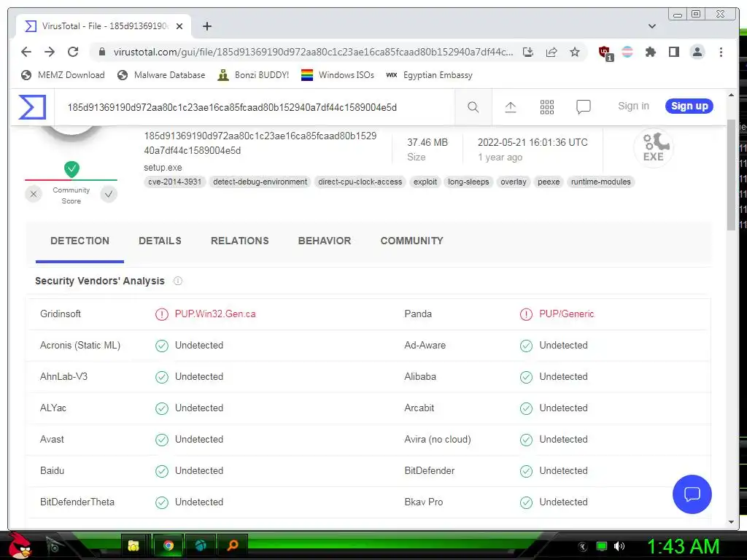The height and width of the screenshot is (560, 747).
Task: Click the site lock icon in address bar
Action: tap(101, 52)
